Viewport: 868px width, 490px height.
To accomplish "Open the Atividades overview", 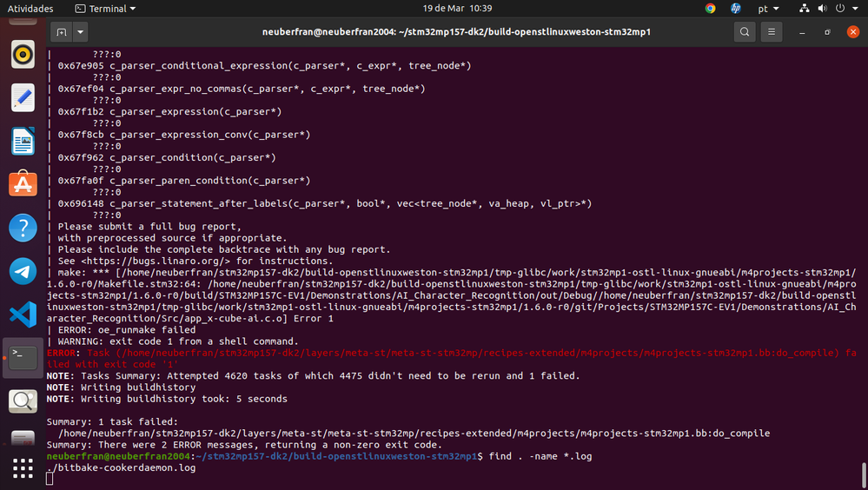I will pyautogui.click(x=30, y=9).
